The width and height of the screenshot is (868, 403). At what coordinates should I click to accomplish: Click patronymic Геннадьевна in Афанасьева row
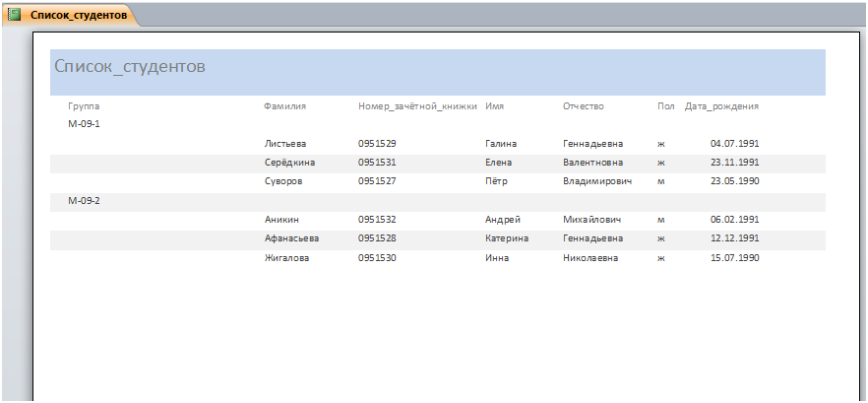click(x=592, y=238)
